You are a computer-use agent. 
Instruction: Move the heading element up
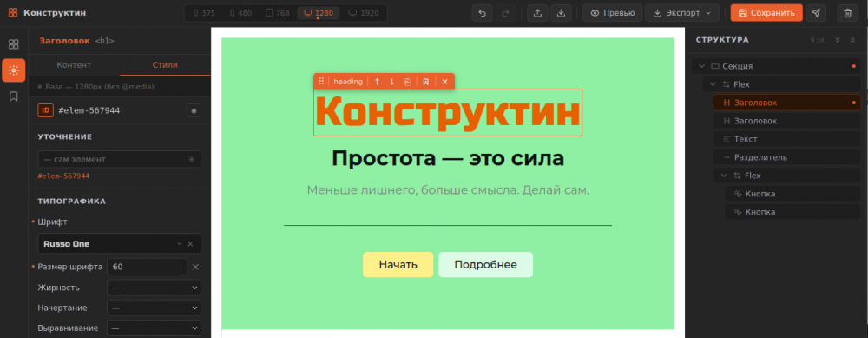tap(377, 82)
